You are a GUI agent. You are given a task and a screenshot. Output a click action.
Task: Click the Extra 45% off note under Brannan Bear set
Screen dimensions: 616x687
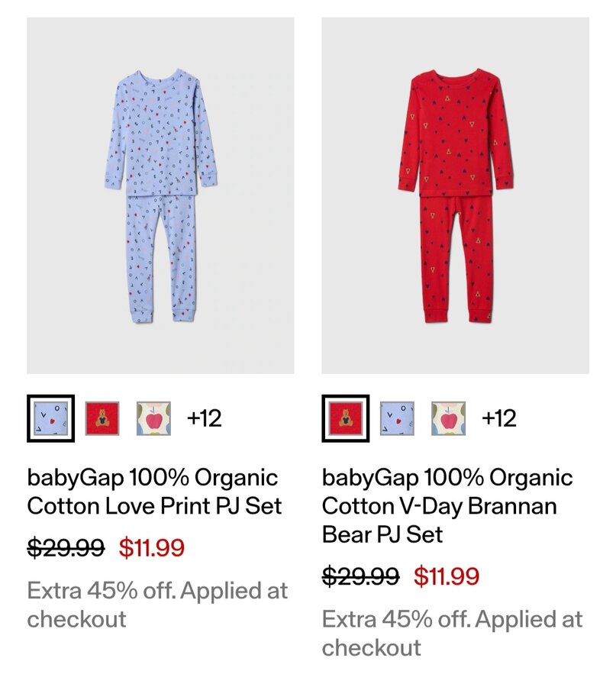coord(452,632)
